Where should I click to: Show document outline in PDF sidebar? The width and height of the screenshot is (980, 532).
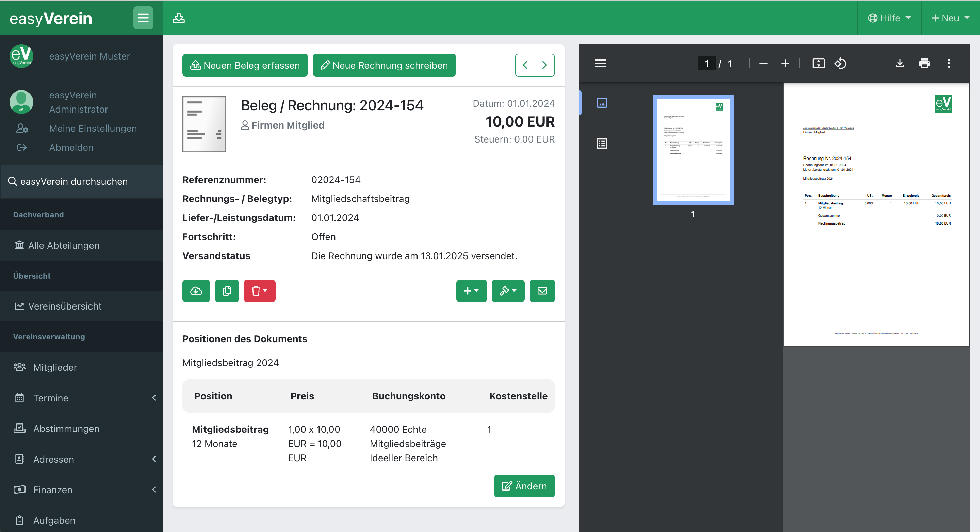[602, 144]
